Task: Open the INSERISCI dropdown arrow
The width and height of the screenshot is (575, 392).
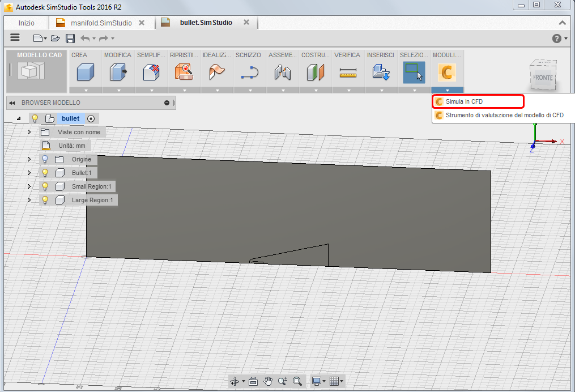Action: point(381,90)
